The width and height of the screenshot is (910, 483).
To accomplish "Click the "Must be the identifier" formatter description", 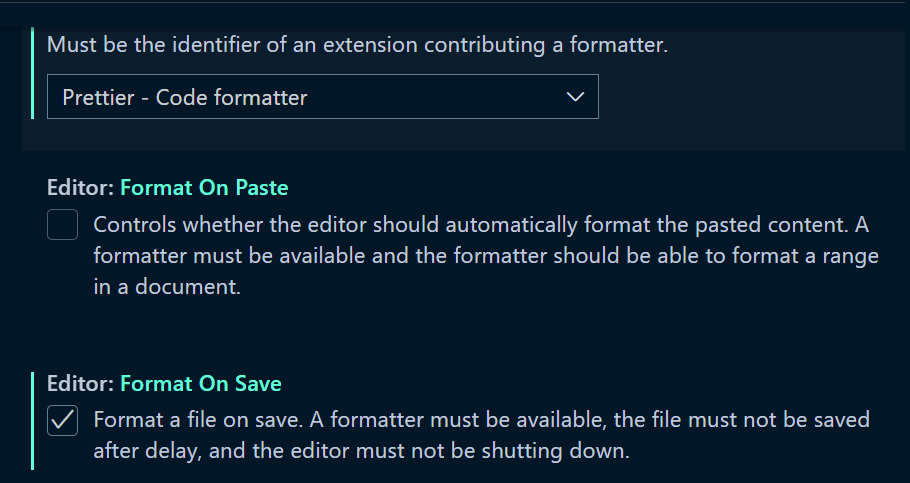I will coord(357,44).
